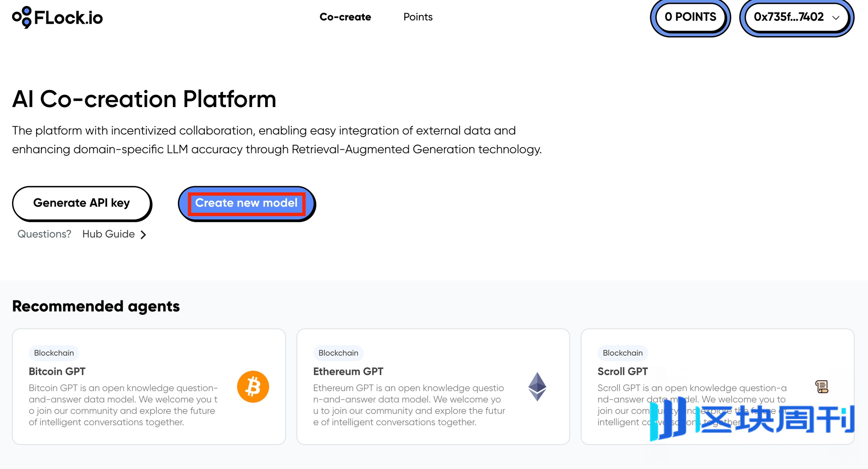
Task: Click Create new model button
Action: (x=246, y=204)
